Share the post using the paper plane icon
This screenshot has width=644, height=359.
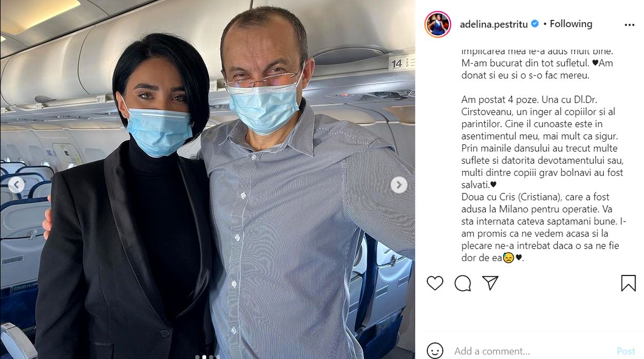(x=490, y=283)
